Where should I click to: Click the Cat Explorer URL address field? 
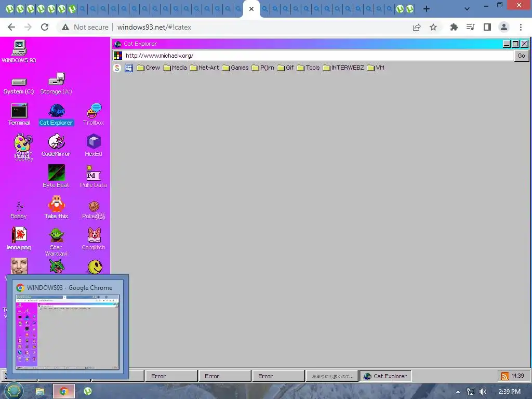click(318, 56)
